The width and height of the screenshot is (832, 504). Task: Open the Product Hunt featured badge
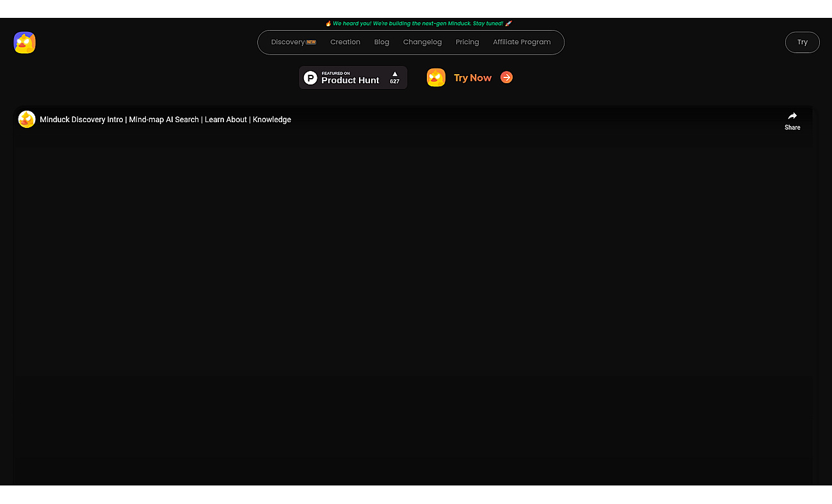(x=353, y=77)
